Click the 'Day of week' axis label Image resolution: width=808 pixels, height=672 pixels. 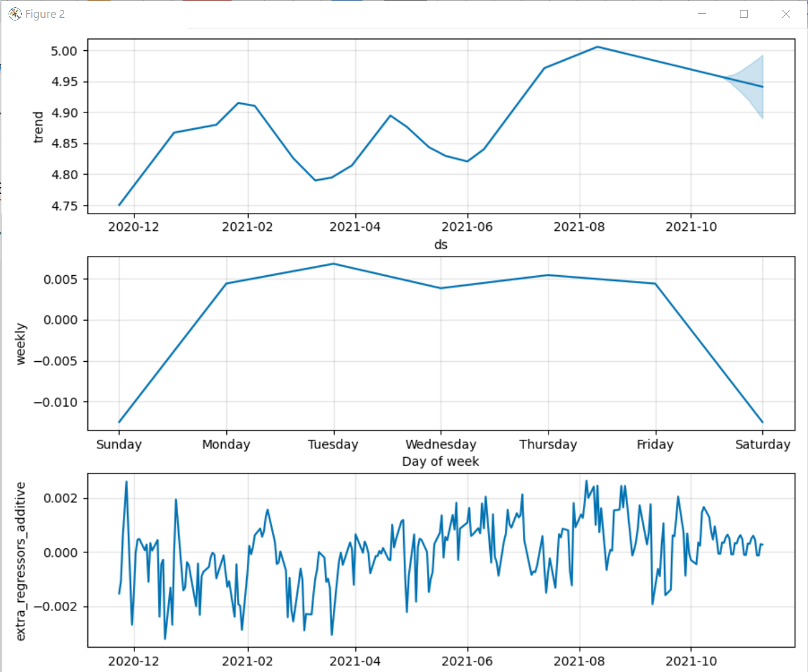(441, 462)
